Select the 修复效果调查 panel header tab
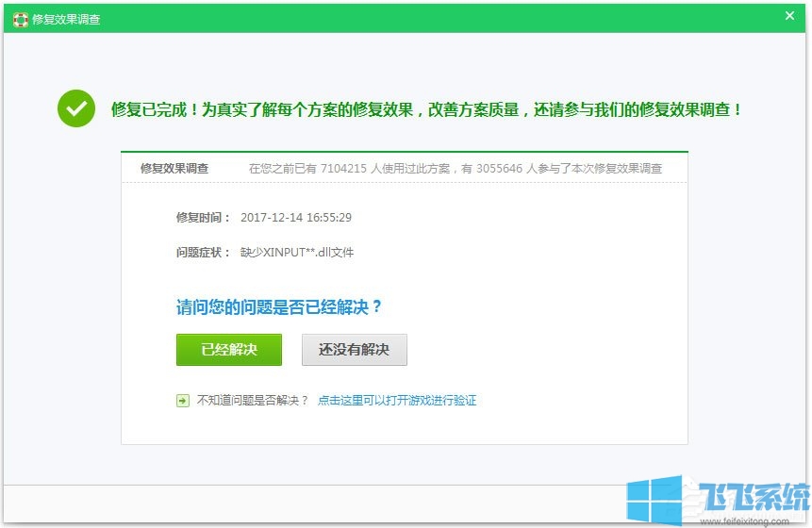The width and height of the screenshot is (812, 528). [x=174, y=169]
